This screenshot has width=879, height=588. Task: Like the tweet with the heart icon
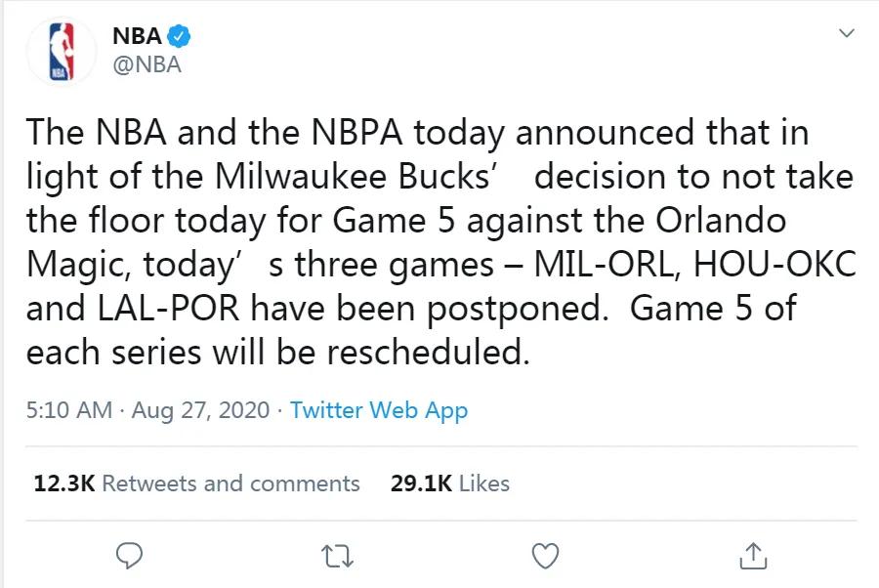(545, 556)
